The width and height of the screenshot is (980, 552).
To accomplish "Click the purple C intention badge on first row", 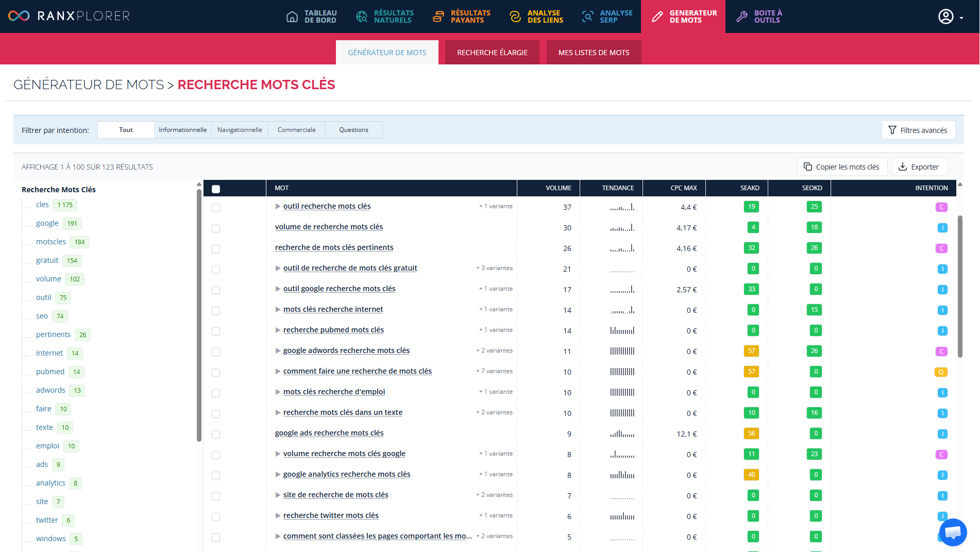I will point(941,207).
